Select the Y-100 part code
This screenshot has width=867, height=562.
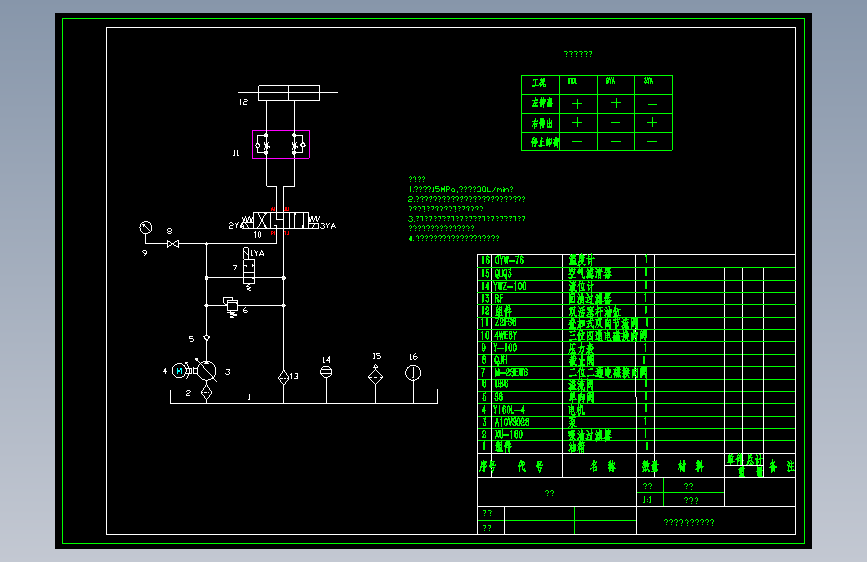coord(505,348)
